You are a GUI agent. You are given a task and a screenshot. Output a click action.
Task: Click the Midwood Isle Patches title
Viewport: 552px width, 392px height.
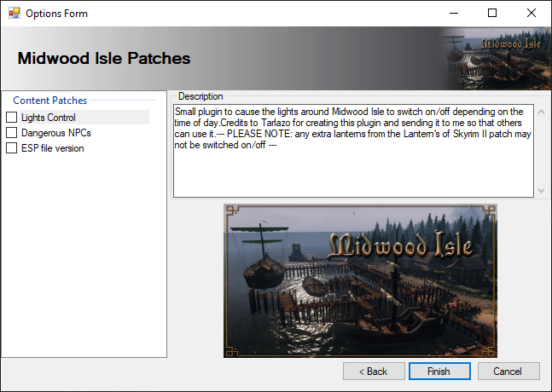click(x=104, y=58)
